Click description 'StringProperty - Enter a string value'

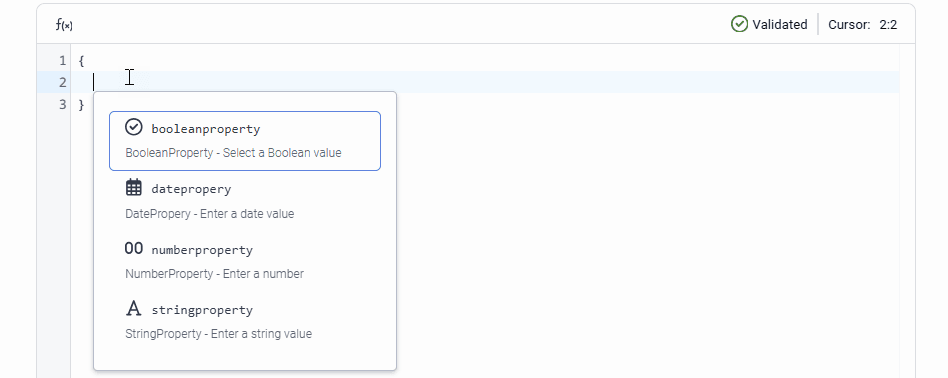tap(218, 334)
